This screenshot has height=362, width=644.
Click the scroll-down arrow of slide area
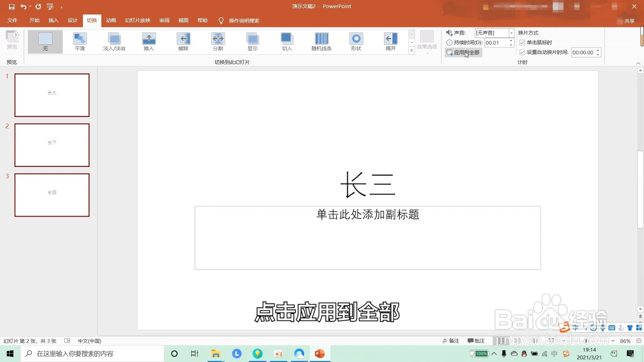click(640, 309)
